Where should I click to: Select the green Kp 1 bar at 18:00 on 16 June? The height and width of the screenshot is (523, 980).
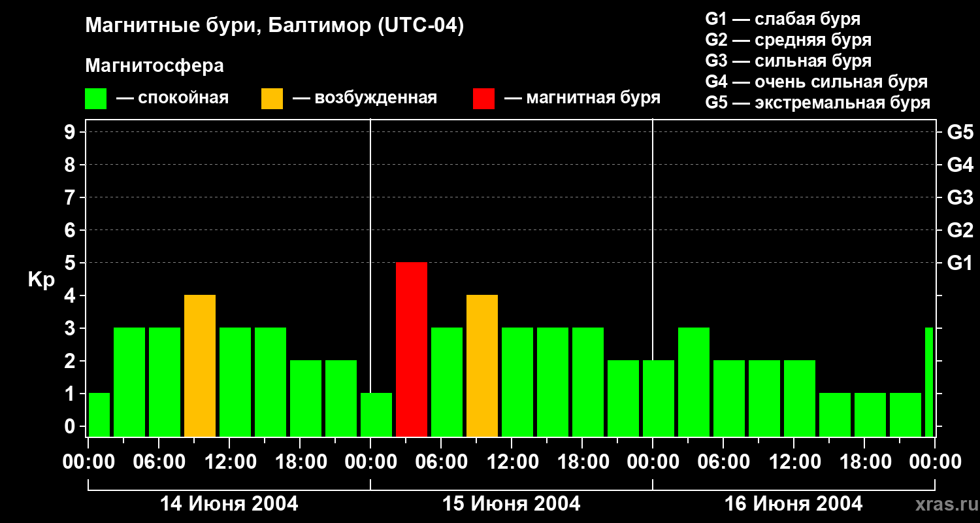coord(870,414)
